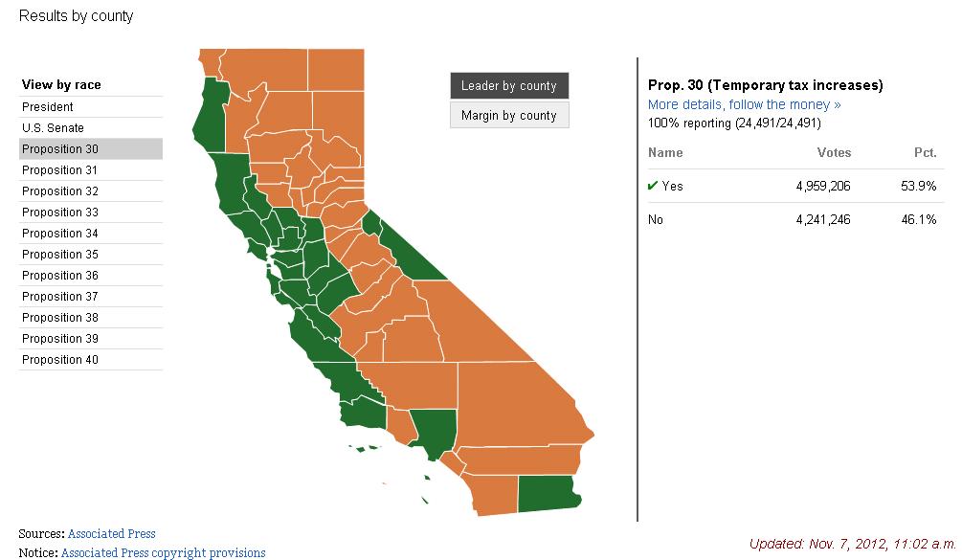Select green Imperial County on the map

tap(548, 493)
